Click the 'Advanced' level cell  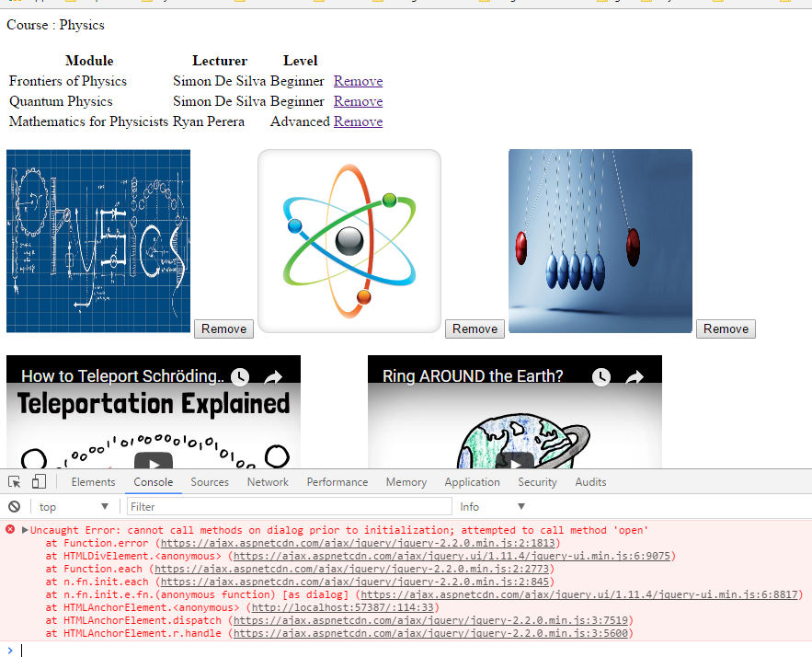pyautogui.click(x=300, y=121)
